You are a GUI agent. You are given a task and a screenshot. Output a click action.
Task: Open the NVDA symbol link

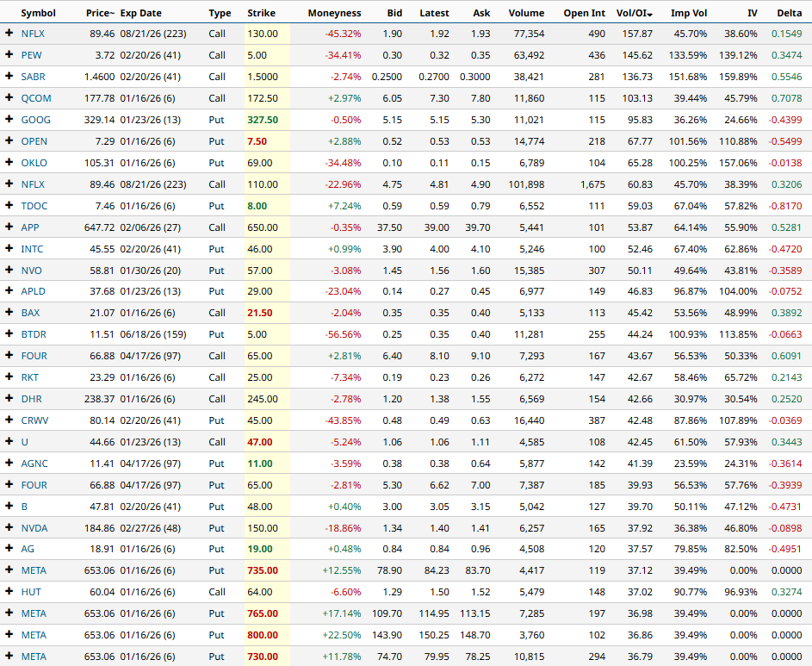[34, 528]
